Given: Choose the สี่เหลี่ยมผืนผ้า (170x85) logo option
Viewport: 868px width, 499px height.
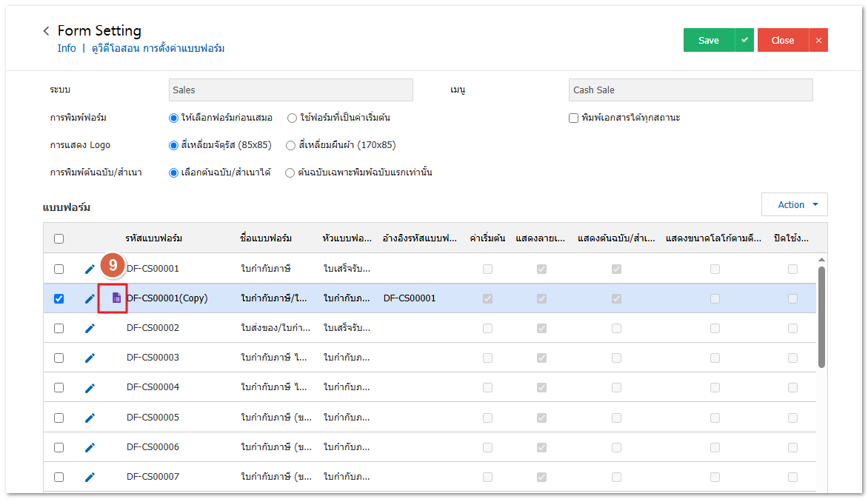Looking at the screenshot, I should [x=291, y=145].
